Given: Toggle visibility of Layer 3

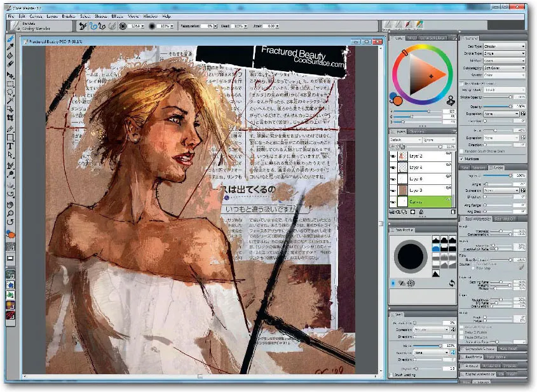Looking at the screenshot, I should [393, 189].
